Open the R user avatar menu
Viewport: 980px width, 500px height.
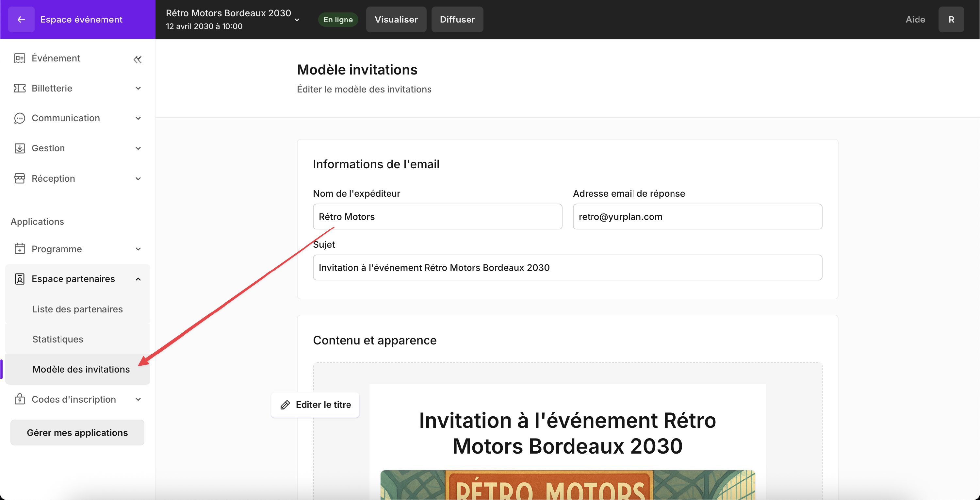click(951, 19)
